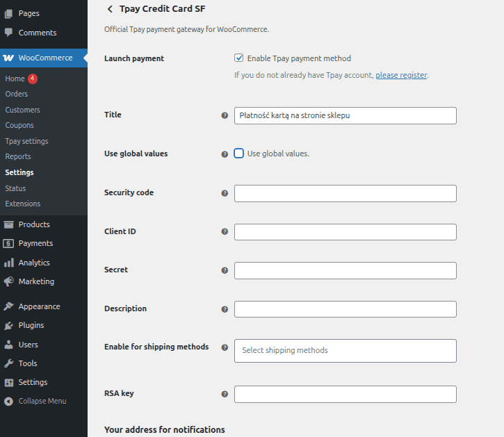
Task: Click the help icon next to Title
Action: click(225, 115)
